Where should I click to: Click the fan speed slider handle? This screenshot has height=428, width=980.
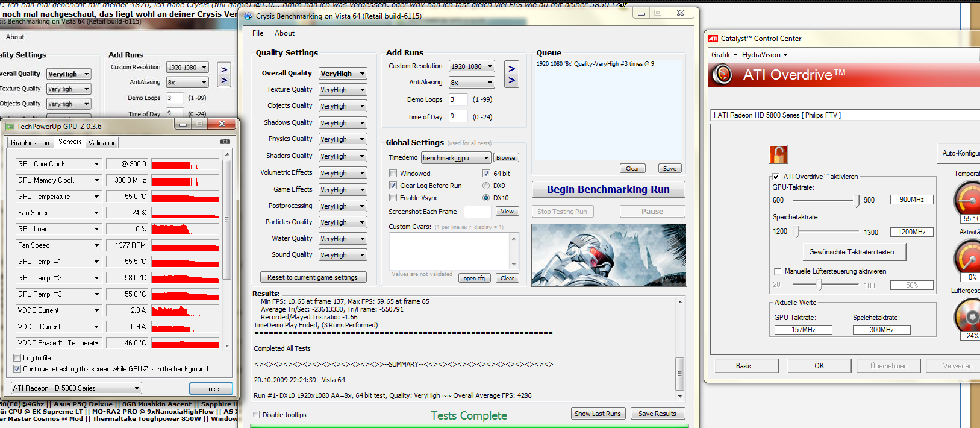(x=821, y=285)
